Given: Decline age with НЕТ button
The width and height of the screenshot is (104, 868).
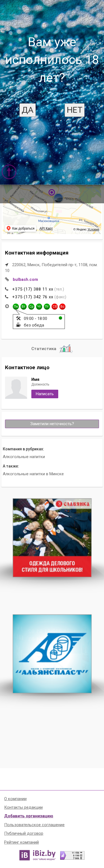Looking at the screenshot, I should tap(74, 110).
